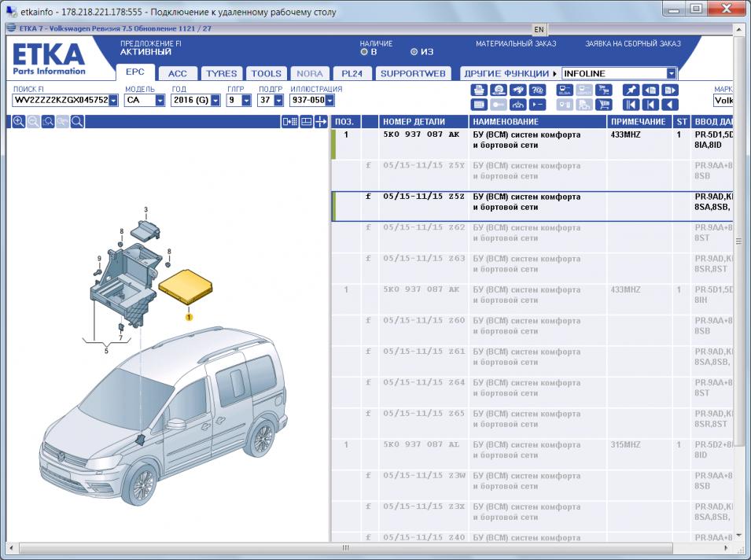Open the ELSA link icon

pyautogui.click(x=565, y=90)
